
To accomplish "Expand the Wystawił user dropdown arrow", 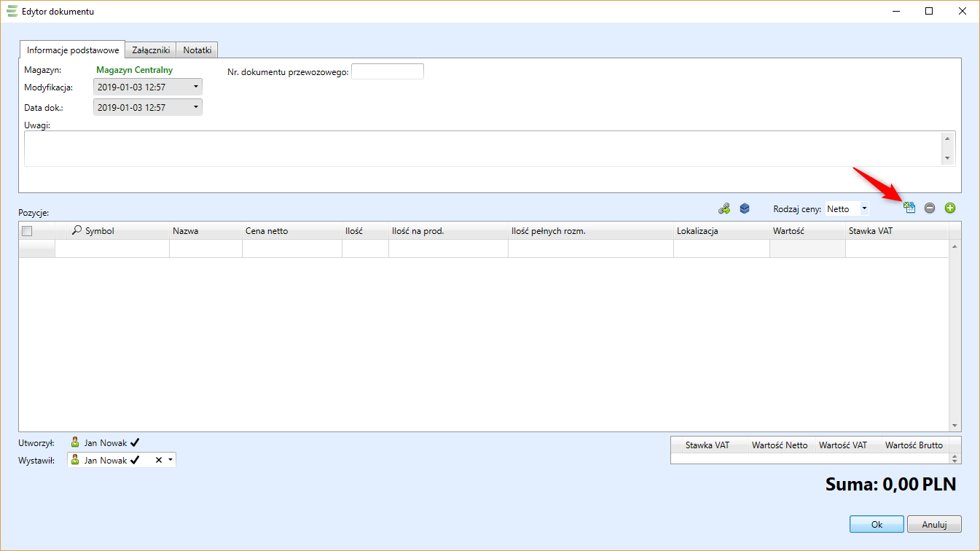I will 170,461.
